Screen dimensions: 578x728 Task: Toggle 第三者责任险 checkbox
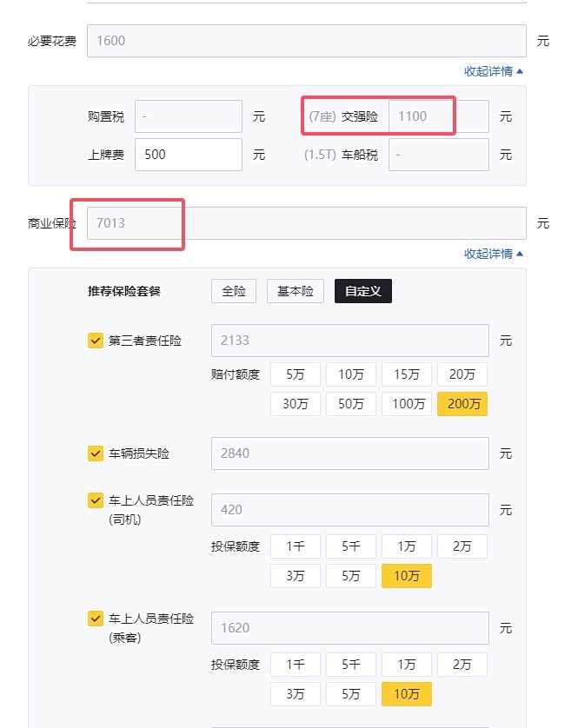pos(96,341)
